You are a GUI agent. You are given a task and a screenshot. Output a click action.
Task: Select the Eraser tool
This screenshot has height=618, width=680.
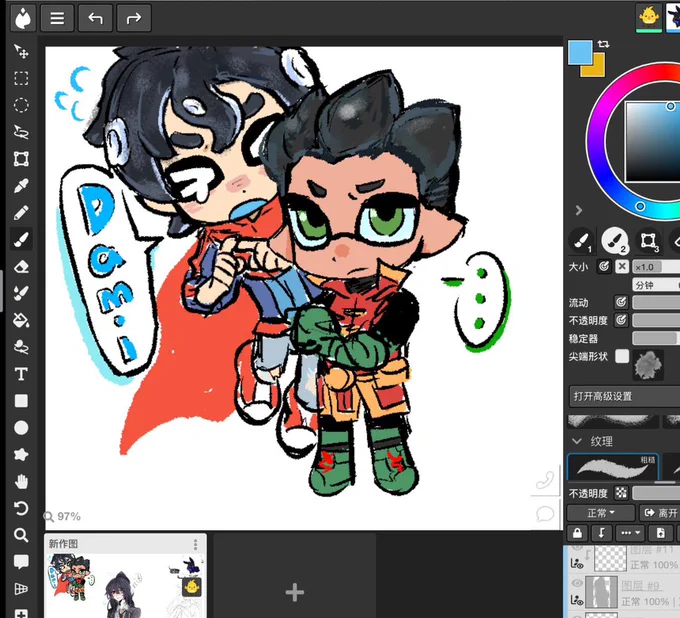pyautogui.click(x=21, y=266)
